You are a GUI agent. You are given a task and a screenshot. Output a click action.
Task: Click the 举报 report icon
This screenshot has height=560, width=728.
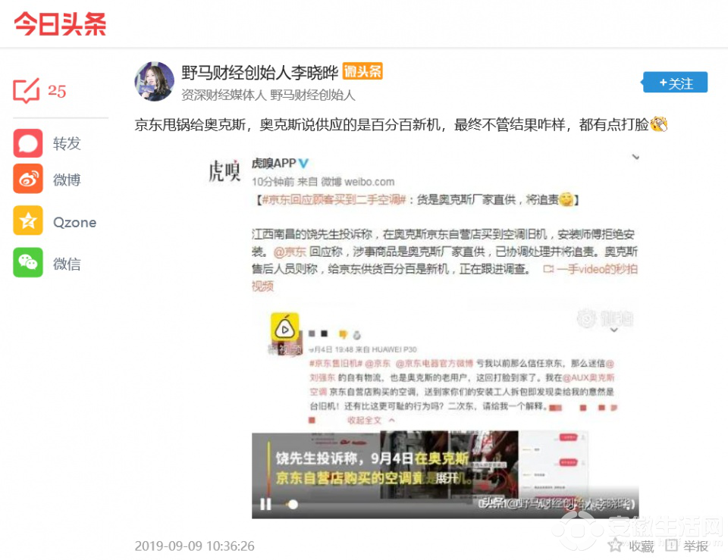click(671, 546)
